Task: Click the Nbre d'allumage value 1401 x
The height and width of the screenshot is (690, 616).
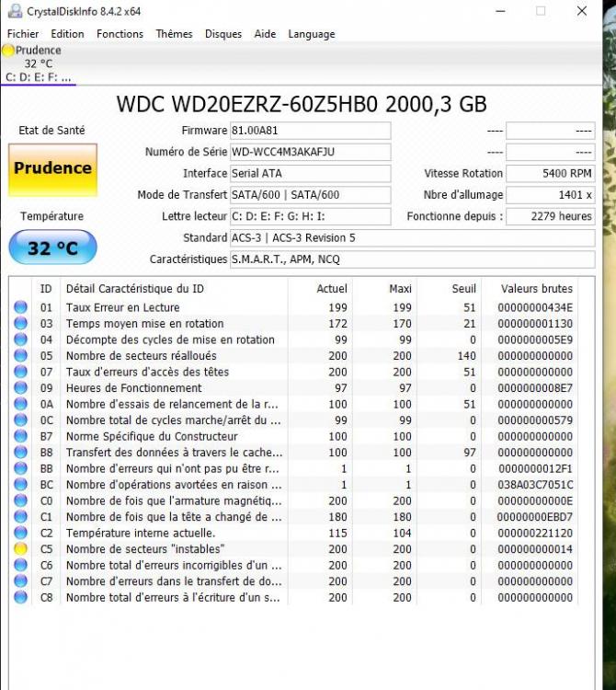Action: coord(551,195)
